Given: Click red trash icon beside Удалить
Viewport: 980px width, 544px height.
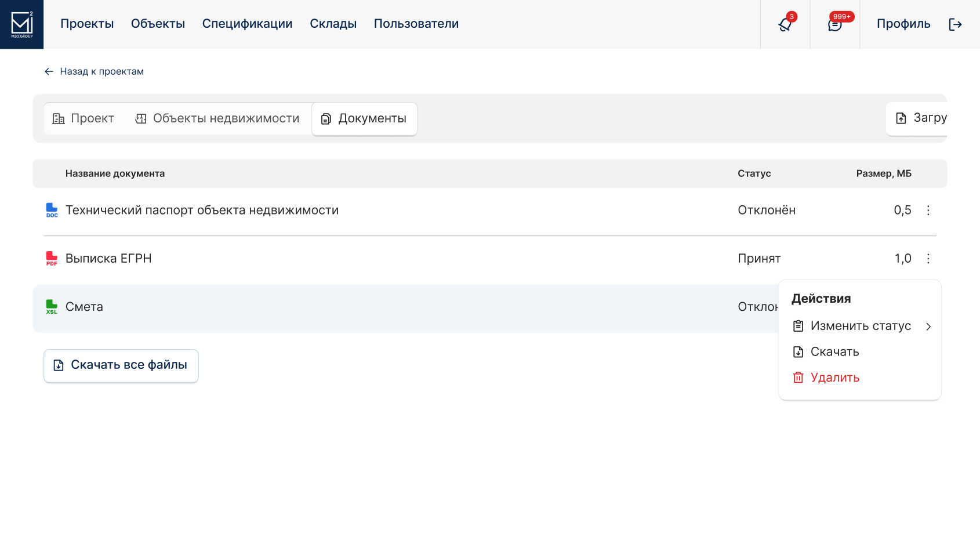Looking at the screenshot, I should (798, 378).
